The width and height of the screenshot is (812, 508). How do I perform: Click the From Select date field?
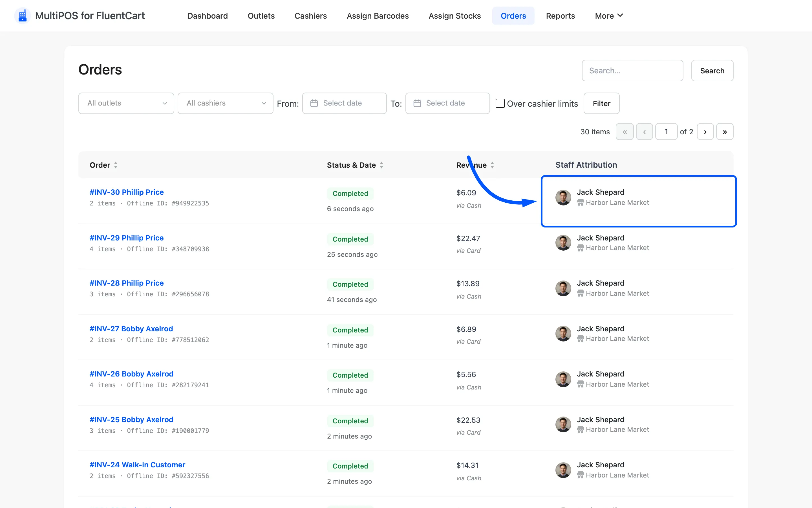(344, 103)
